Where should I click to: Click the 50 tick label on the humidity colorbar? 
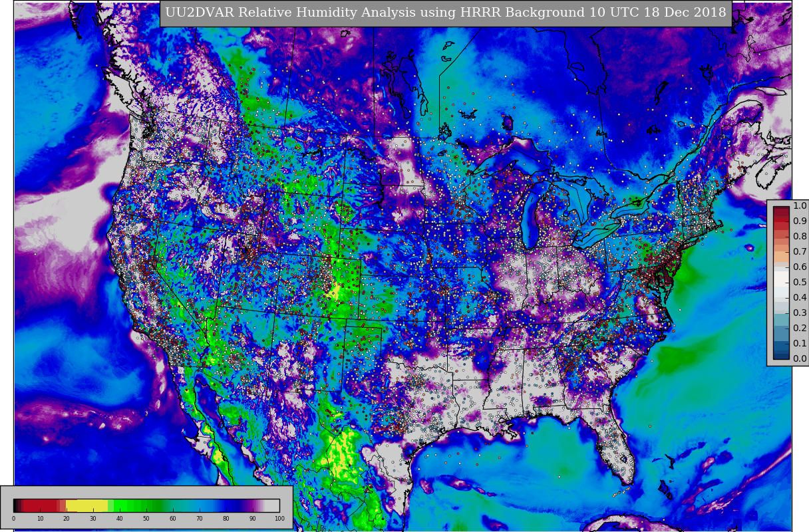point(146,518)
